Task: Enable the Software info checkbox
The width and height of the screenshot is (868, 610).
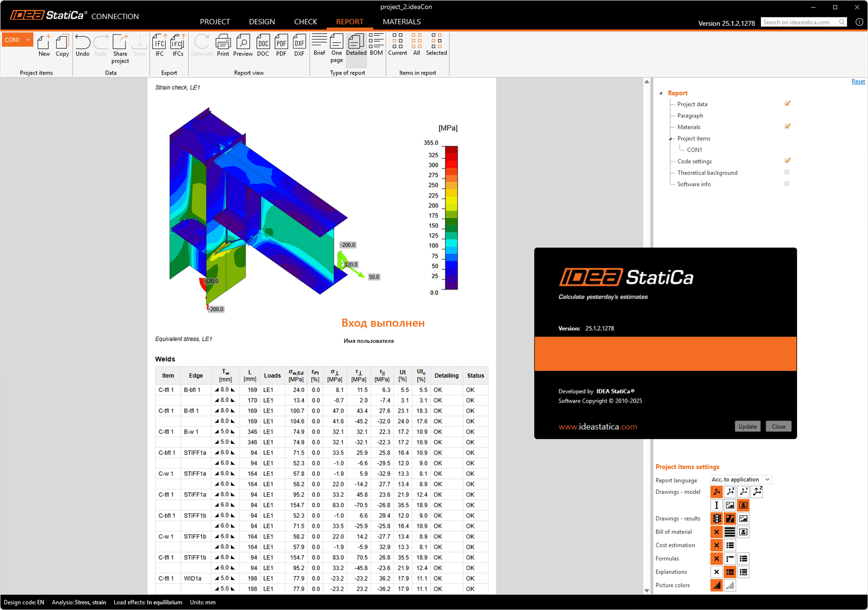Action: [787, 184]
